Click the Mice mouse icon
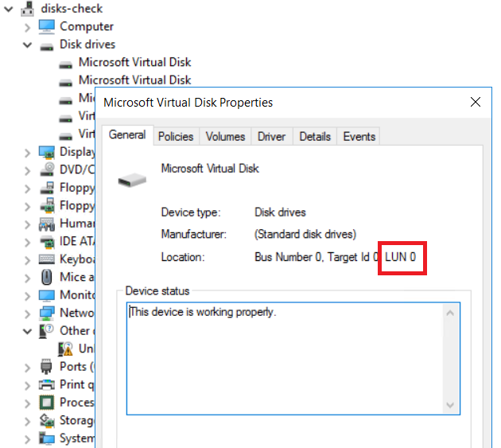The width and height of the screenshot is (501, 448). click(47, 277)
